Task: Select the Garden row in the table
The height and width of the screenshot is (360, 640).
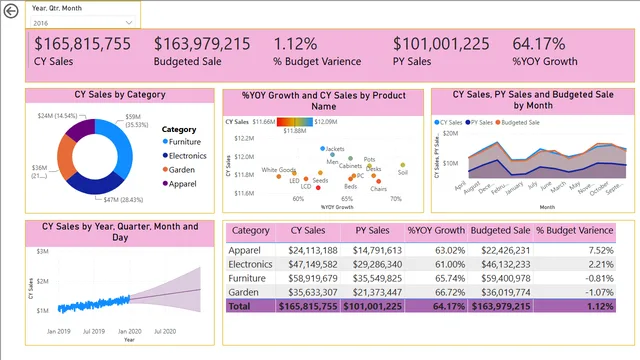Action: point(421,292)
